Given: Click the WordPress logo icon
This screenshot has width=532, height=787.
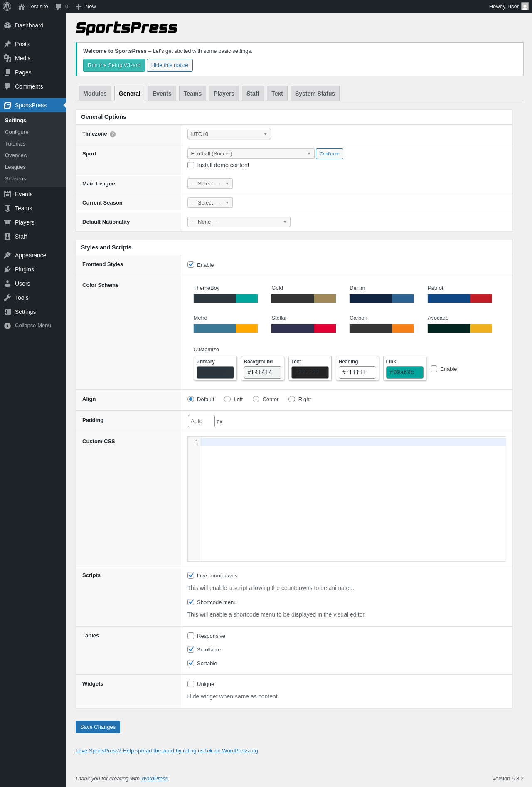Looking at the screenshot, I should [x=7, y=7].
